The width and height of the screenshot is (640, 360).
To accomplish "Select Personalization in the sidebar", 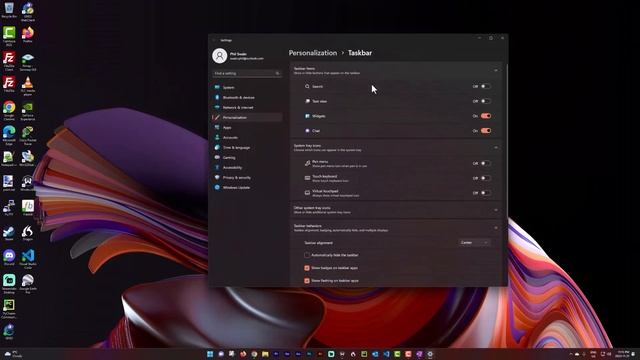I will coord(247,118).
